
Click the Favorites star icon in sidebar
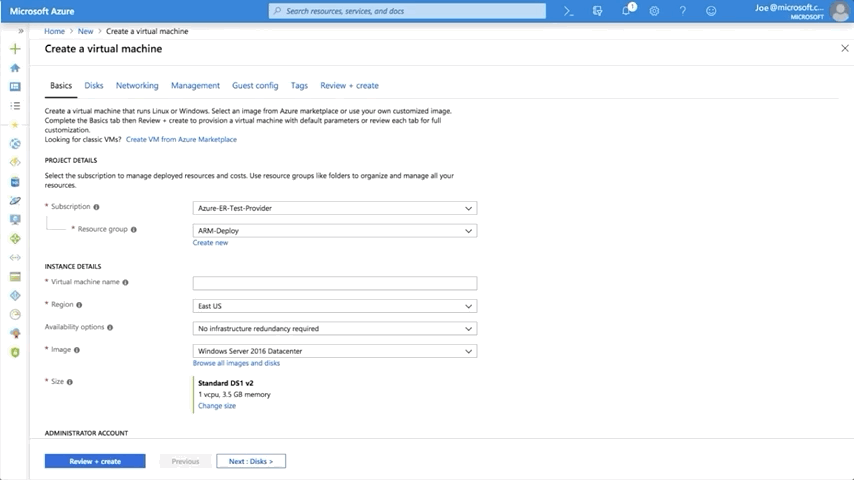(x=15, y=125)
